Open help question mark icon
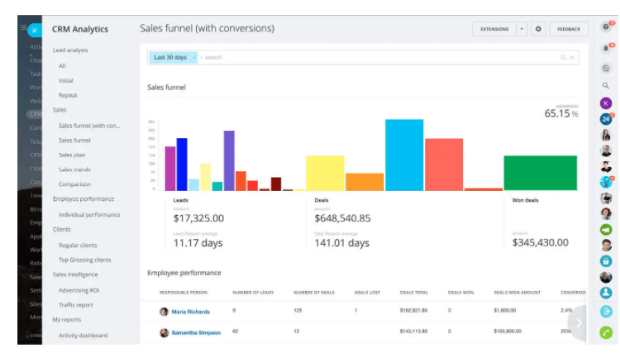The height and width of the screenshot is (363, 620). (606, 27)
